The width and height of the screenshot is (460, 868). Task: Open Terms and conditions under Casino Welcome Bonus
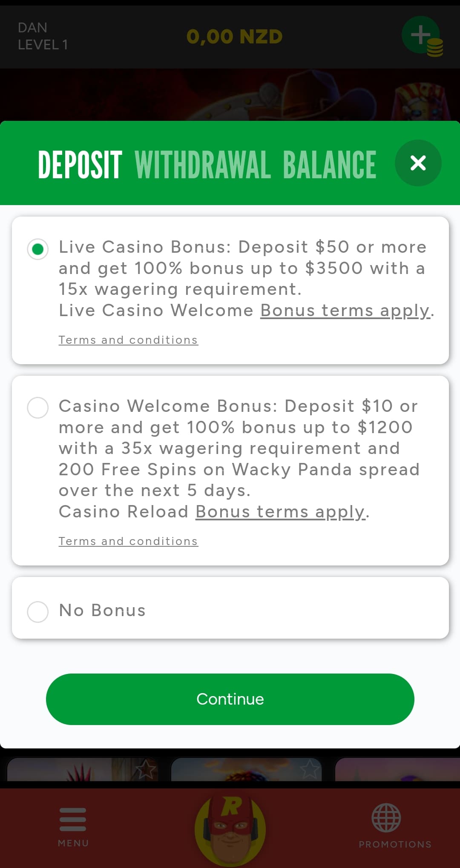pyautogui.click(x=128, y=541)
